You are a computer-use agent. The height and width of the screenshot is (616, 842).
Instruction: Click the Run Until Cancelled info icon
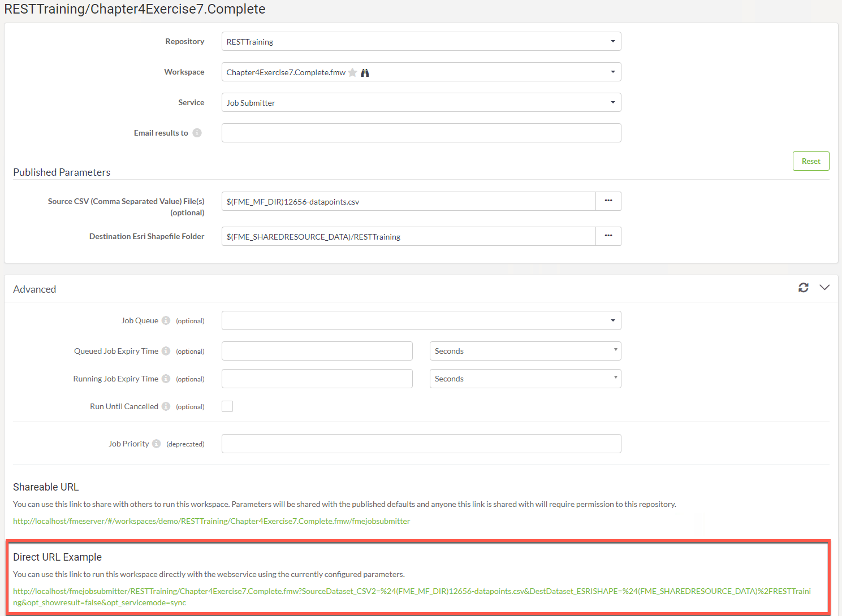pyautogui.click(x=166, y=406)
